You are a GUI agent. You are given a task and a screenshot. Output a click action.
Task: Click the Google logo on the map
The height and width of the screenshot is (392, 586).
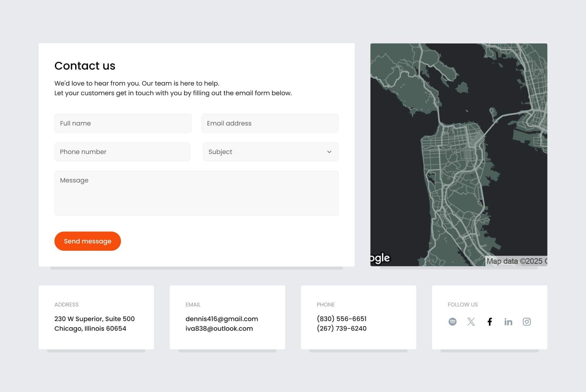[380, 258]
